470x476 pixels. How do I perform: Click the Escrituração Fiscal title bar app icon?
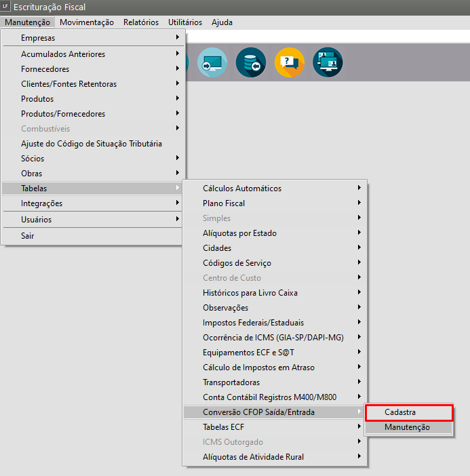click(6, 7)
